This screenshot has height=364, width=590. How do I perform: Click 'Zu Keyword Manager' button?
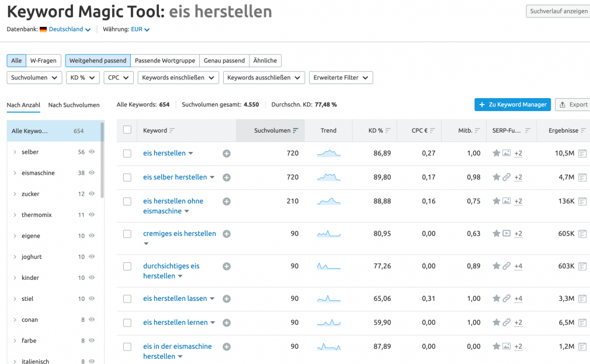point(512,105)
